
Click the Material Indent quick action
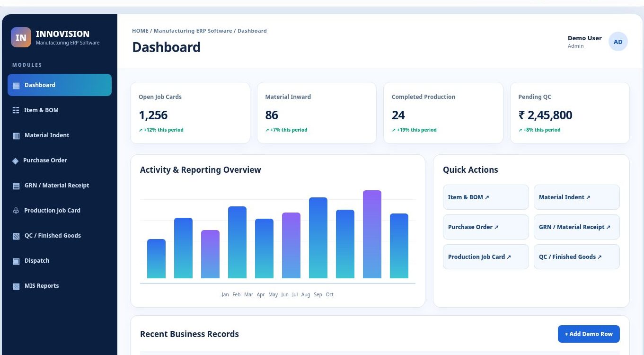[576, 197]
